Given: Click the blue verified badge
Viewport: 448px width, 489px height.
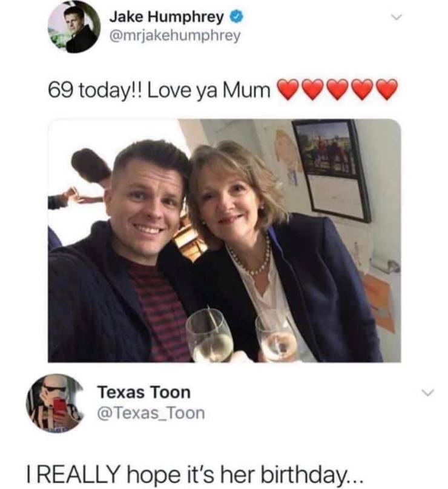Looking at the screenshot, I should coord(235,16).
